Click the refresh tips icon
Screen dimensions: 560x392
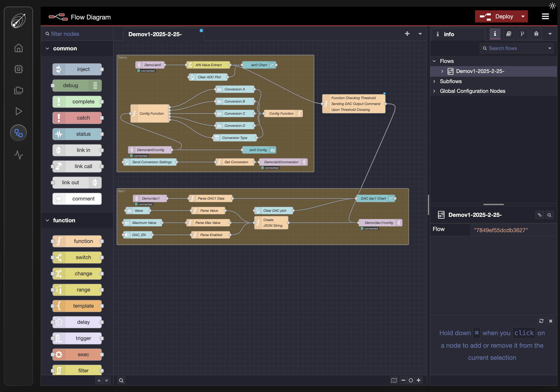coord(541,321)
